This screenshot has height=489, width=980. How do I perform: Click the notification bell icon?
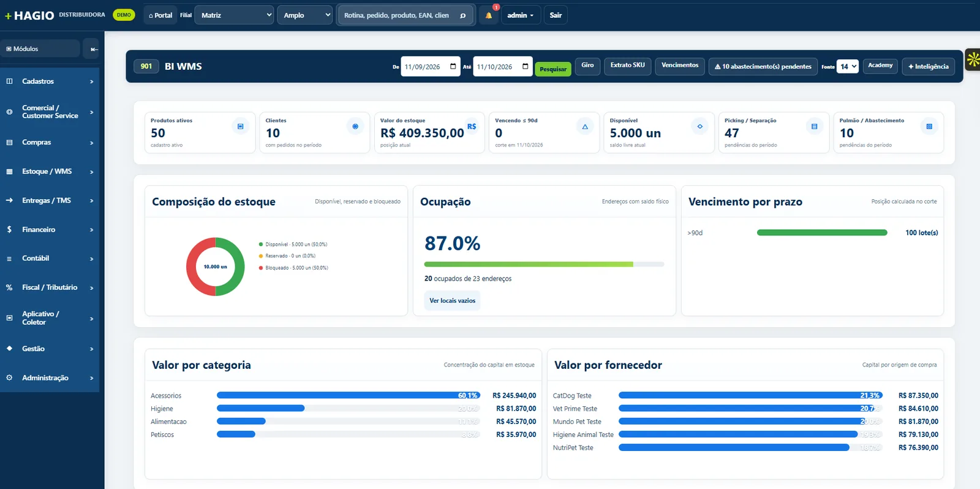point(488,15)
